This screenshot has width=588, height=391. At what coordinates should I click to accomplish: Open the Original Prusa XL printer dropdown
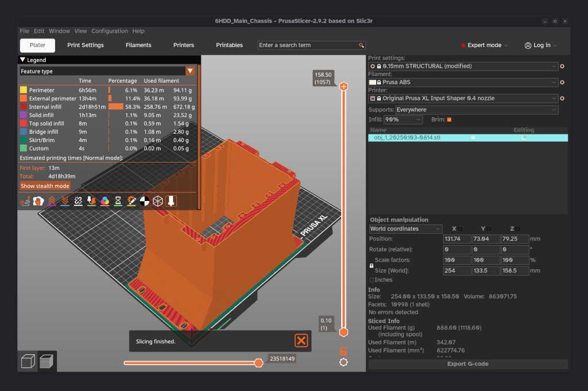pos(463,99)
